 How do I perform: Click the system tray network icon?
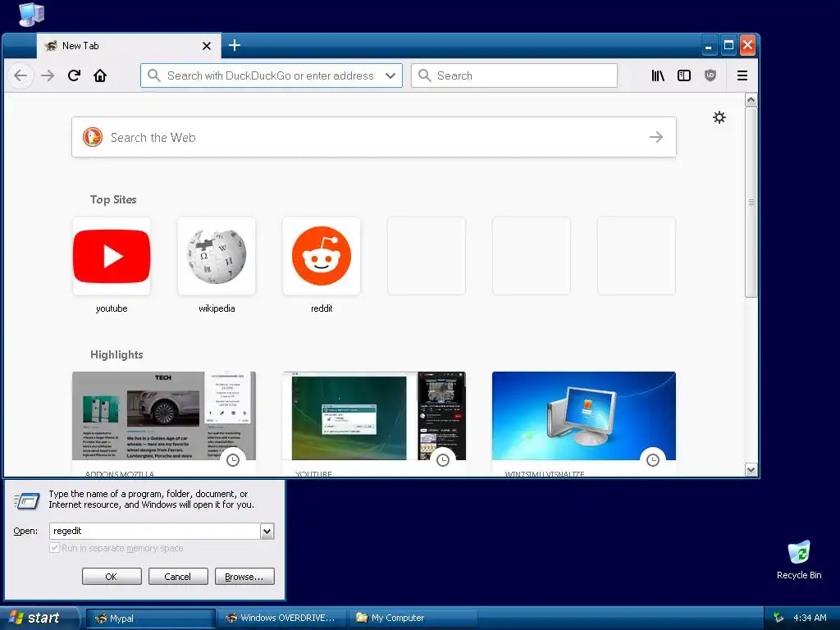[778, 618]
